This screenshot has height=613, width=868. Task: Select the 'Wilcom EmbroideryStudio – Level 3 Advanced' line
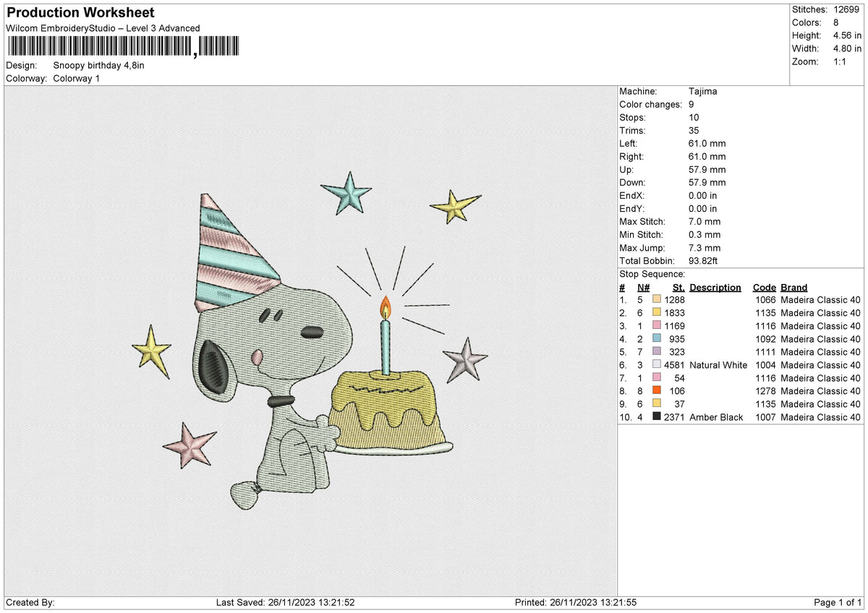(103, 28)
